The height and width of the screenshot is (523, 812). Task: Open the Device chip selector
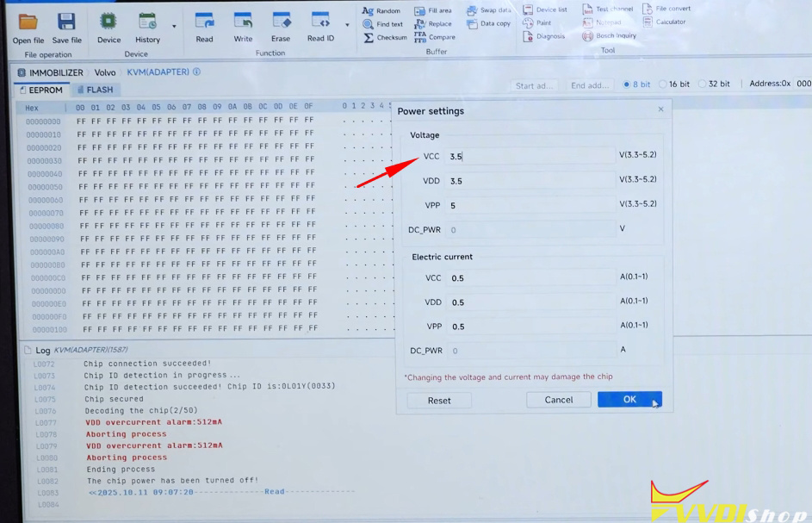[x=108, y=22]
